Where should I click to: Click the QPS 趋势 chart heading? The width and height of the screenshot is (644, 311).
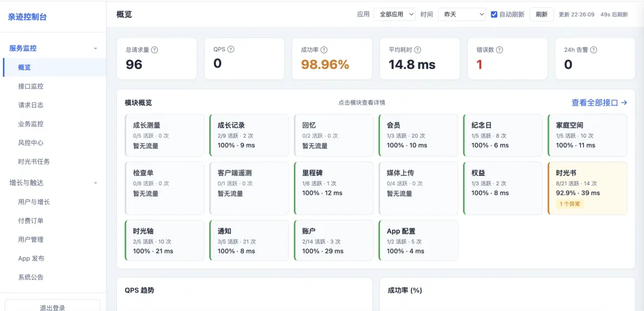point(140,291)
